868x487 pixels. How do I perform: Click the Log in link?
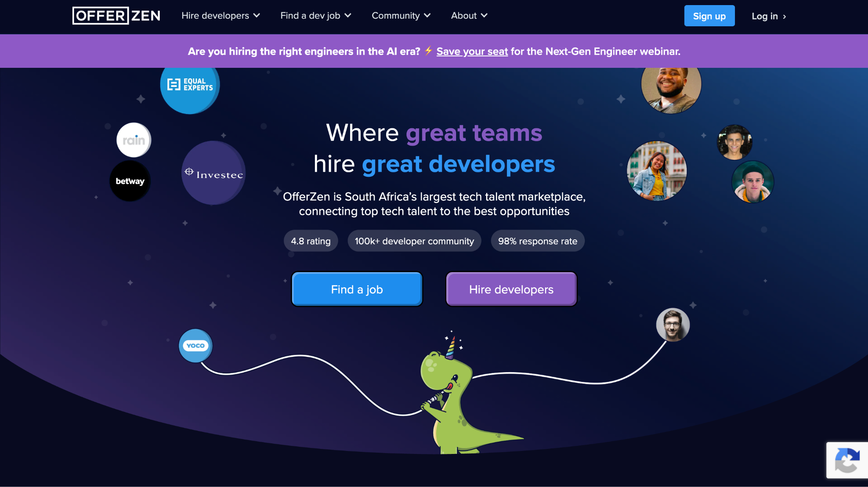pos(768,16)
